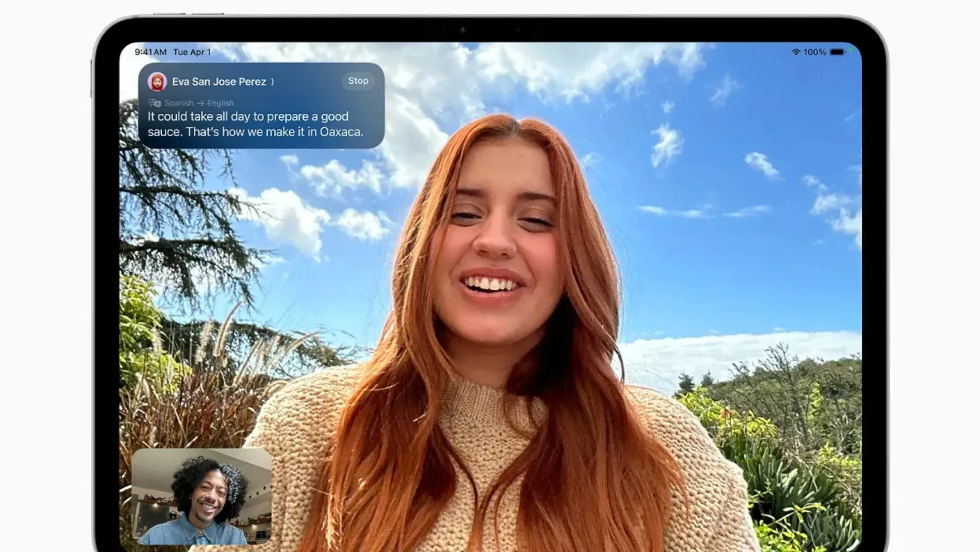Select the Eva San Jose Perez name

[x=219, y=82]
